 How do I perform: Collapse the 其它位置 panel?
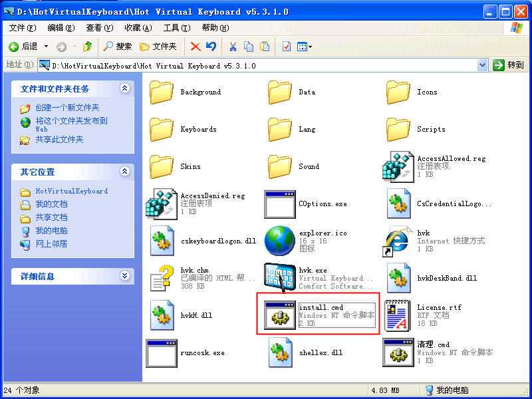point(124,172)
